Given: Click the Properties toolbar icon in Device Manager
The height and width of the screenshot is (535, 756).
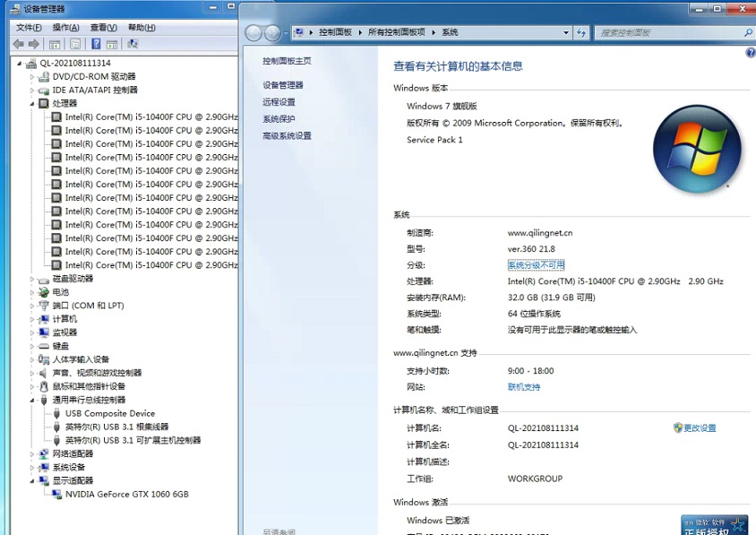Looking at the screenshot, I should [75, 45].
